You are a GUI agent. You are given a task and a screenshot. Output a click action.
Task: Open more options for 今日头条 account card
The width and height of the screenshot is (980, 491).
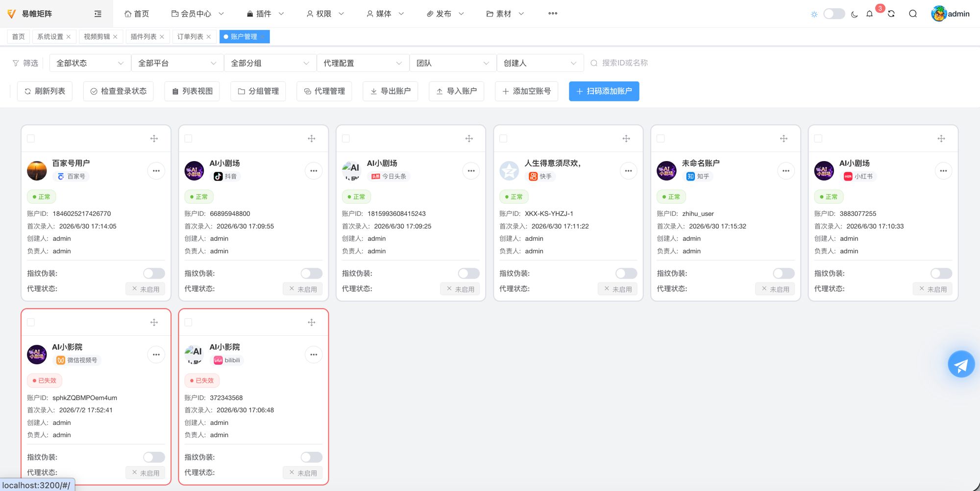pos(471,171)
